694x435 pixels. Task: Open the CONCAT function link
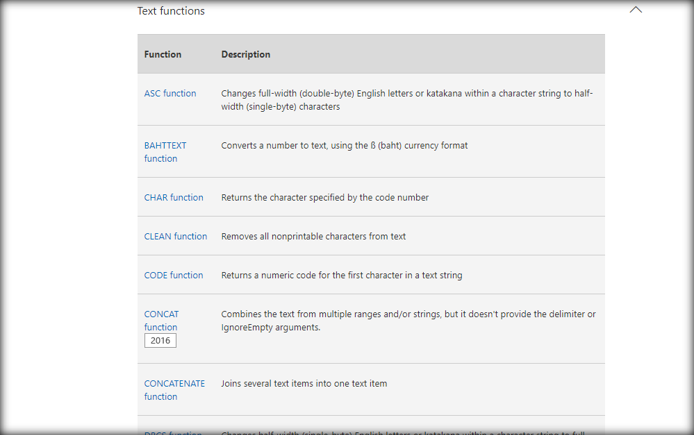[161, 320]
